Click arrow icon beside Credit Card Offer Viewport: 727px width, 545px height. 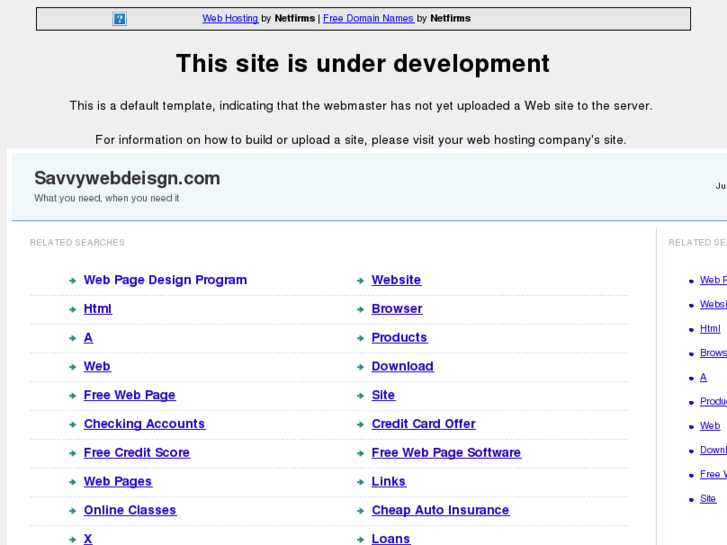(x=360, y=424)
